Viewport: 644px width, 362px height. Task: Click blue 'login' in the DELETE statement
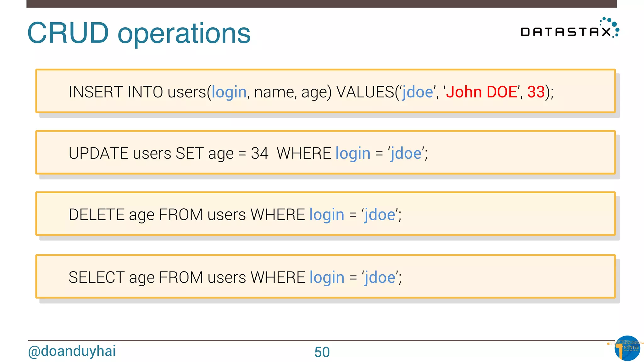point(327,215)
